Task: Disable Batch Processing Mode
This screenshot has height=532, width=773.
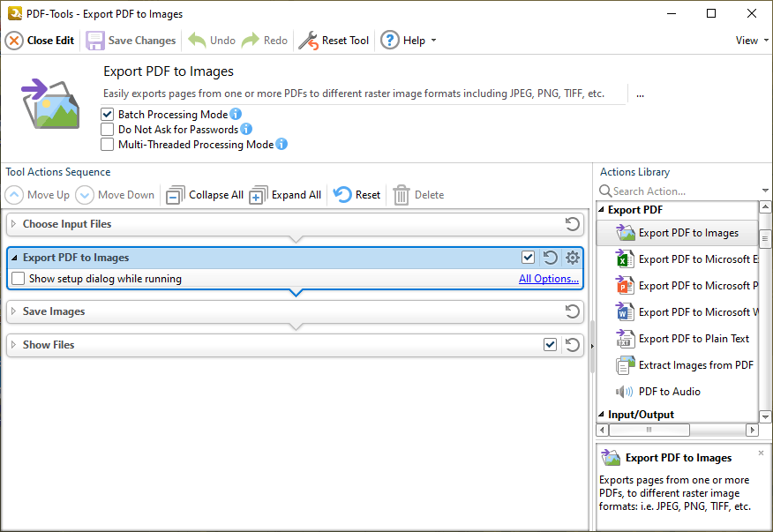Action: 108,114
